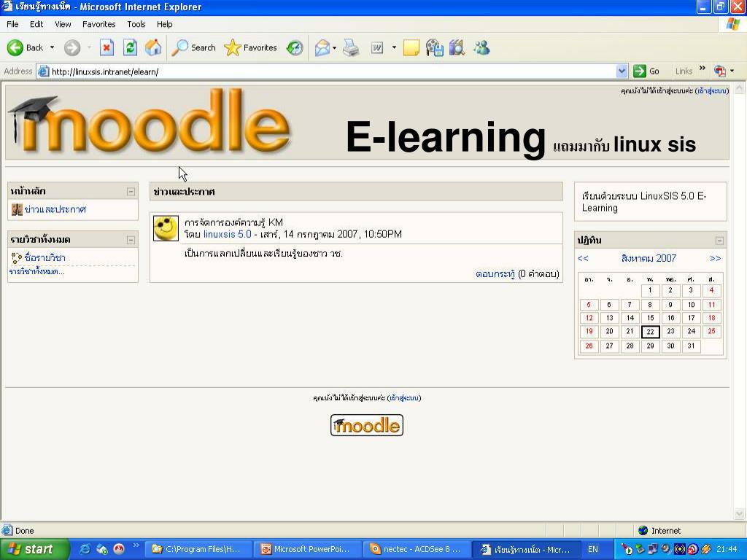Print the page with printer icon
This screenshot has width=747, height=560.
[351, 47]
